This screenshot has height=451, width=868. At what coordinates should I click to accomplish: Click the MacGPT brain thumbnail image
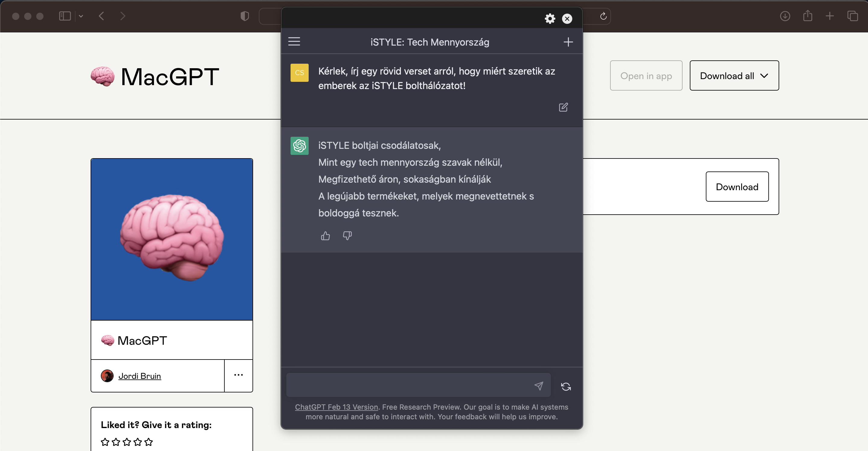point(172,239)
